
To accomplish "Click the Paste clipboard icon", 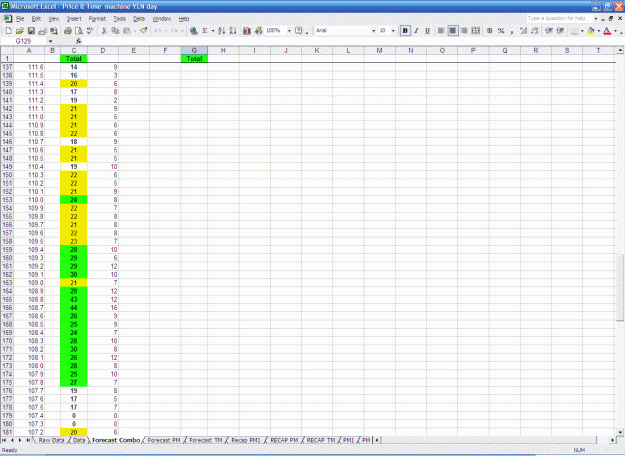I will tap(127, 31).
